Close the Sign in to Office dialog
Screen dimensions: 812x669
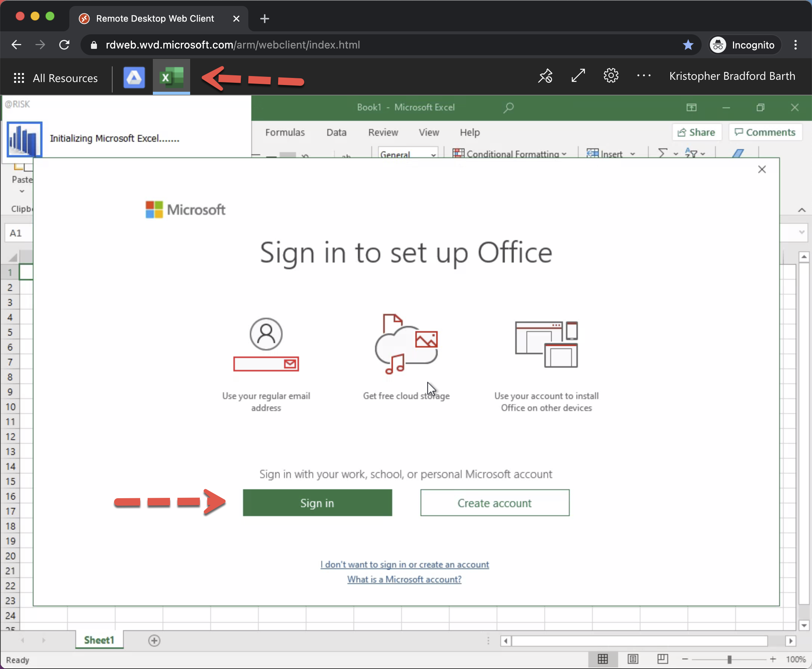762,170
